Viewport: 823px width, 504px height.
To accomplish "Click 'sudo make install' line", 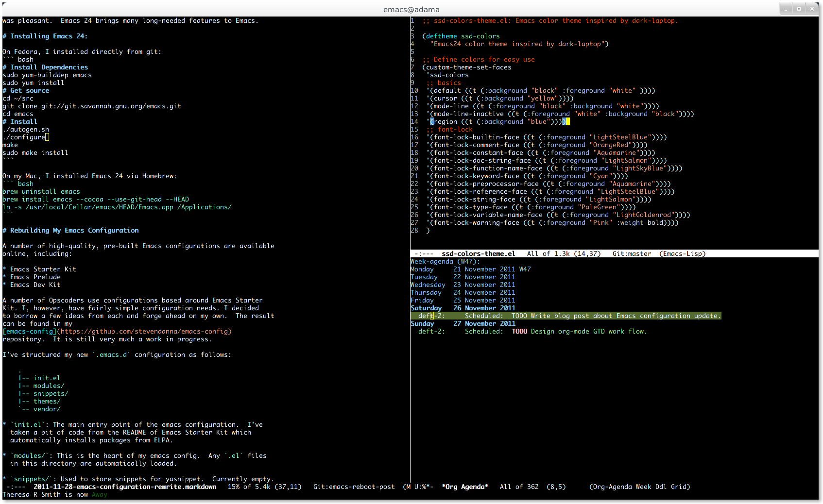I will pos(35,152).
